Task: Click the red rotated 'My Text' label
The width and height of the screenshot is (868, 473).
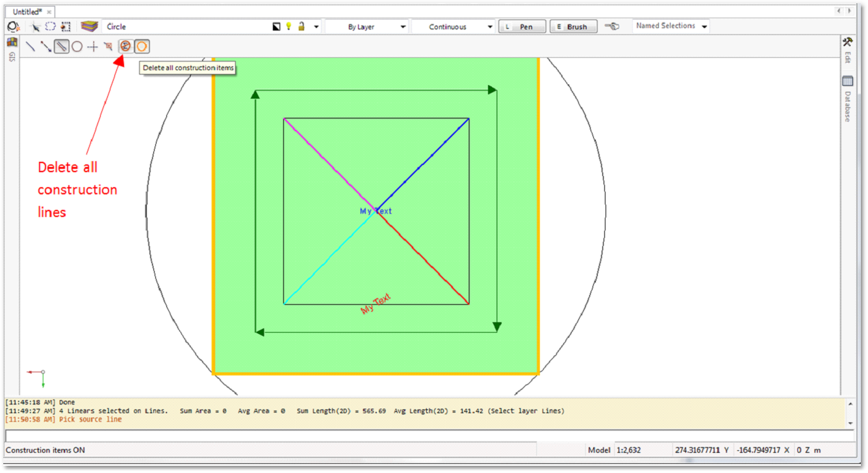Action: (x=376, y=305)
